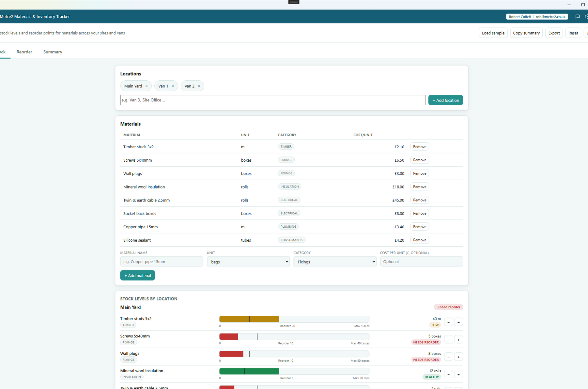Click the LOW tag for Timber studs
The width and height of the screenshot is (588, 389).
435,325
